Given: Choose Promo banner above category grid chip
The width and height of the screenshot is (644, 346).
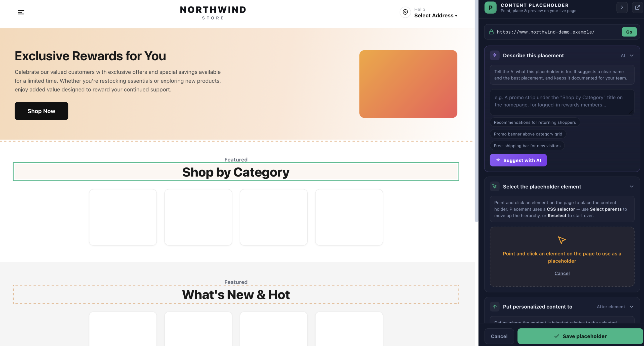Looking at the screenshot, I should pyautogui.click(x=528, y=134).
